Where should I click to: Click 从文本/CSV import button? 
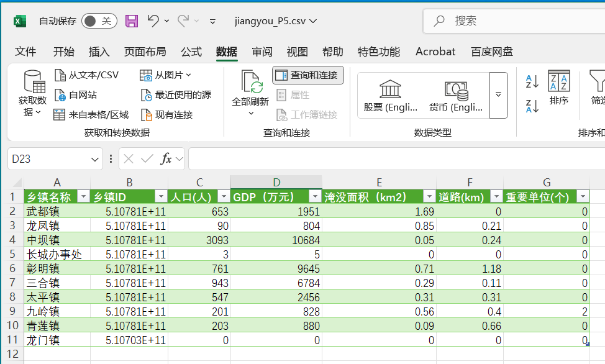(87, 75)
